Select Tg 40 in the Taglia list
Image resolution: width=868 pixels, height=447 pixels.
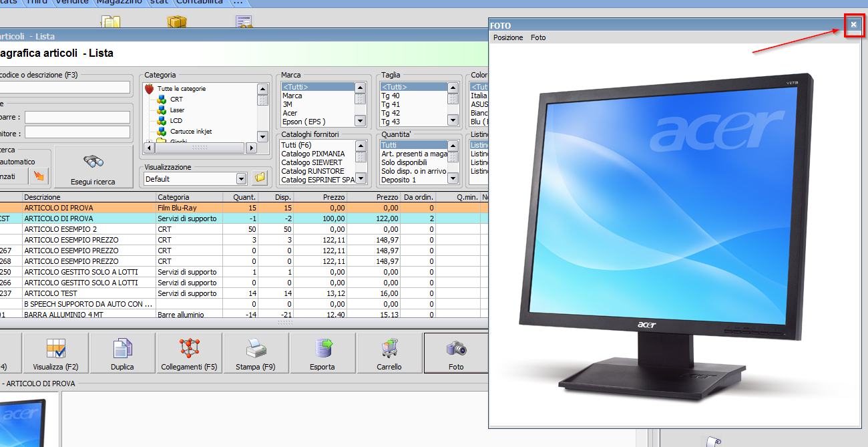[x=414, y=96]
